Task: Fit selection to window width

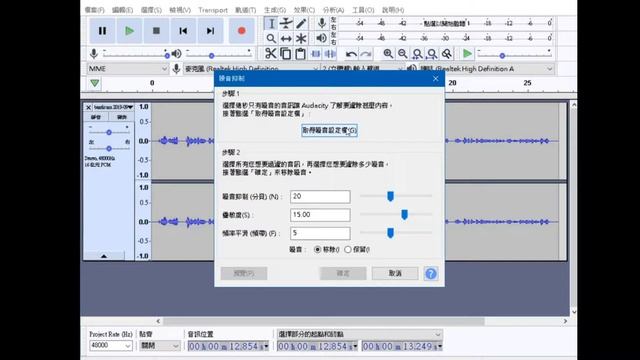Action: click(418, 53)
